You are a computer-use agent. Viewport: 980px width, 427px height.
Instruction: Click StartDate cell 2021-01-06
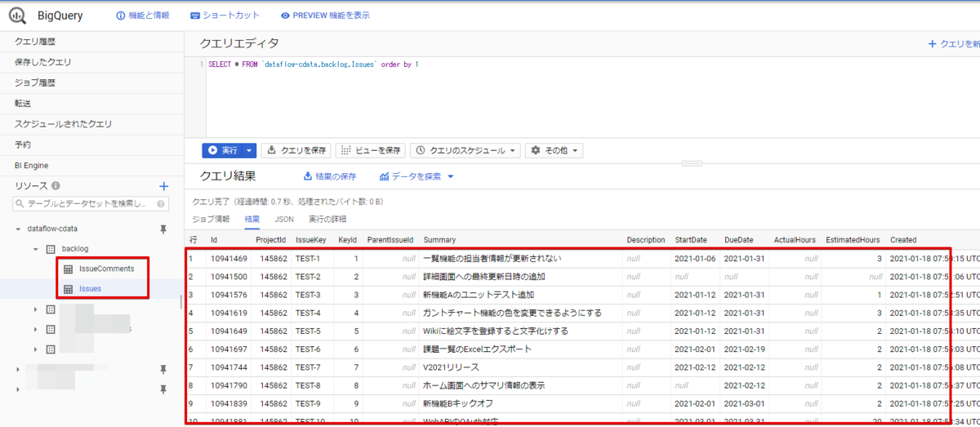[x=695, y=259]
